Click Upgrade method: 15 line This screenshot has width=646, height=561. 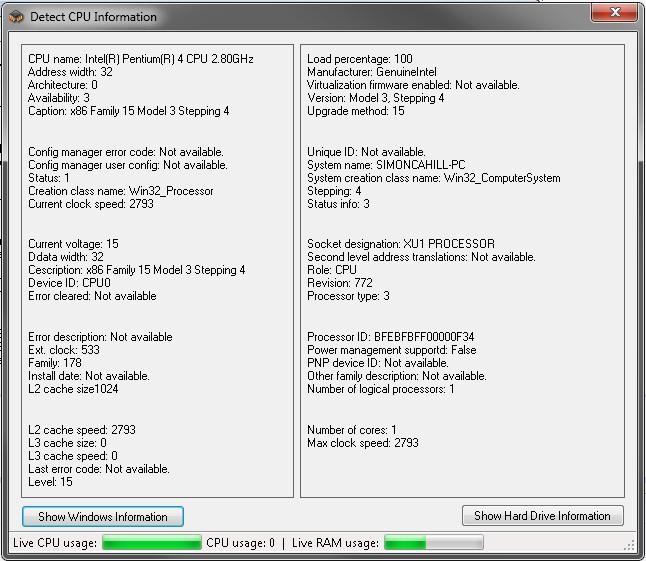(356, 111)
